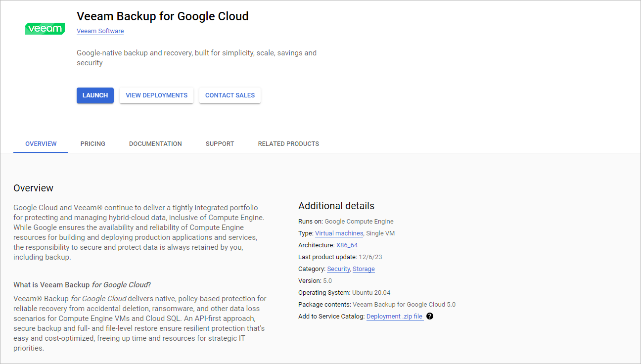641x364 pixels.
Task: Download the Deployment .zip file link
Action: (x=395, y=317)
